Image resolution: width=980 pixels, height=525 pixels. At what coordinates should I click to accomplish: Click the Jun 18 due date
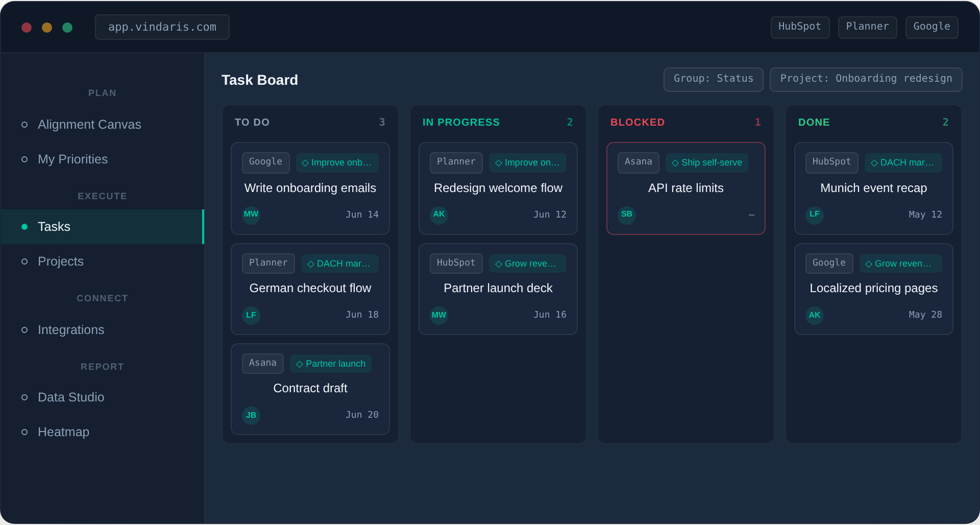coord(362,315)
